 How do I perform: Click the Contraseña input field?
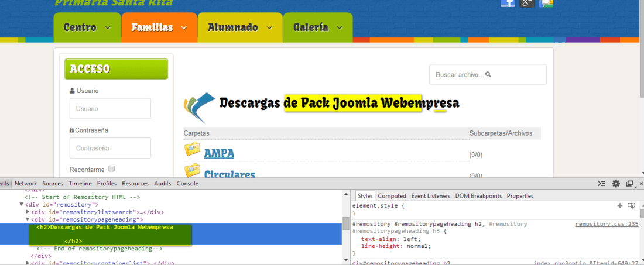pos(110,148)
